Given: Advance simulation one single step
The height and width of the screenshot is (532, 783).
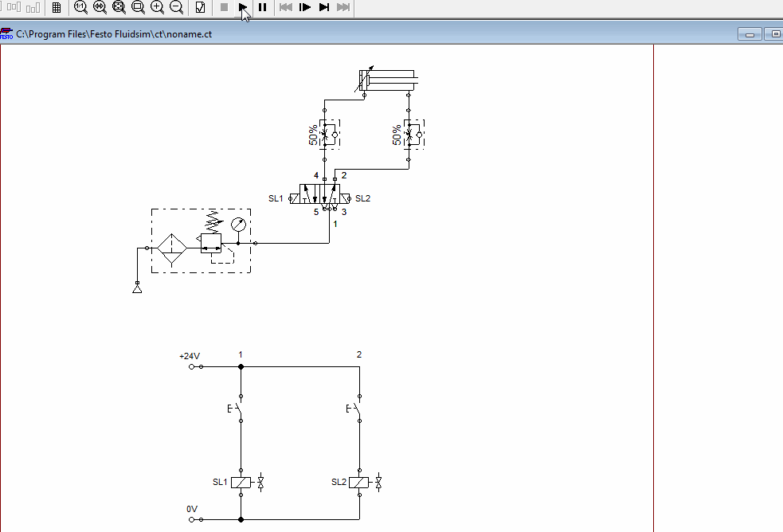Looking at the screenshot, I should pos(304,7).
